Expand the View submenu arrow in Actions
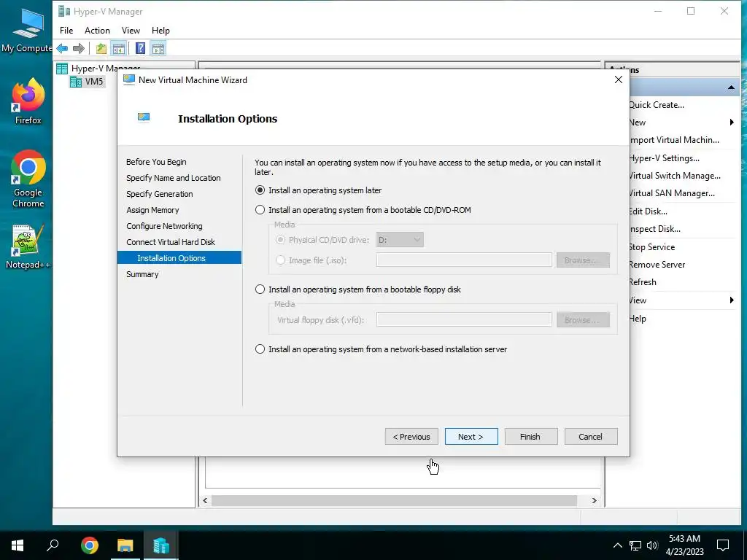Image resolution: width=747 pixels, height=560 pixels. pyautogui.click(x=732, y=300)
